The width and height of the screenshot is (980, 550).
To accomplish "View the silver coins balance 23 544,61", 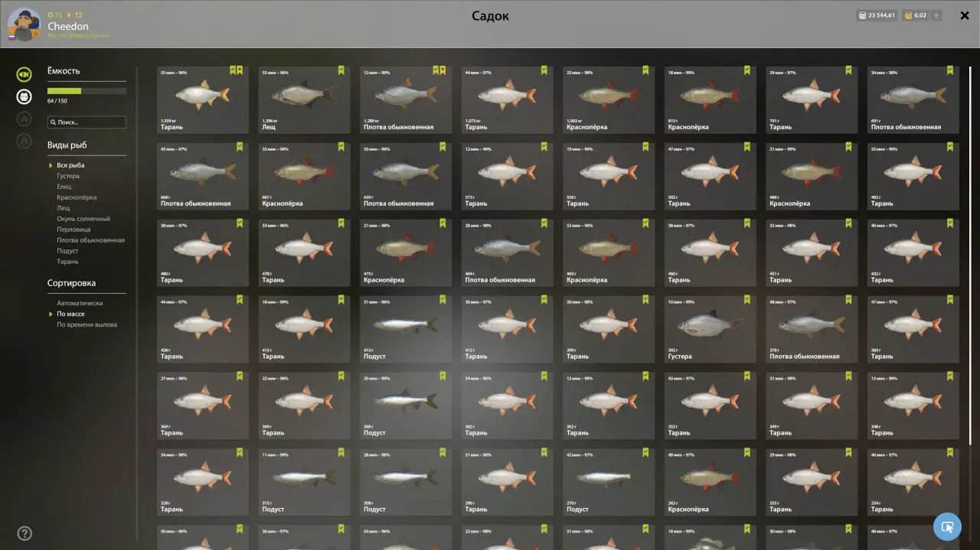I will (877, 15).
